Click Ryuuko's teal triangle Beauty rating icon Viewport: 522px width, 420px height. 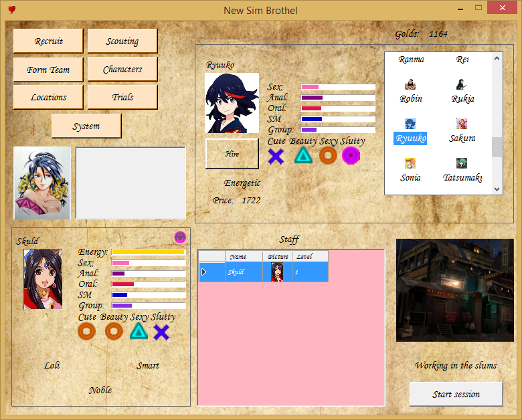point(304,155)
